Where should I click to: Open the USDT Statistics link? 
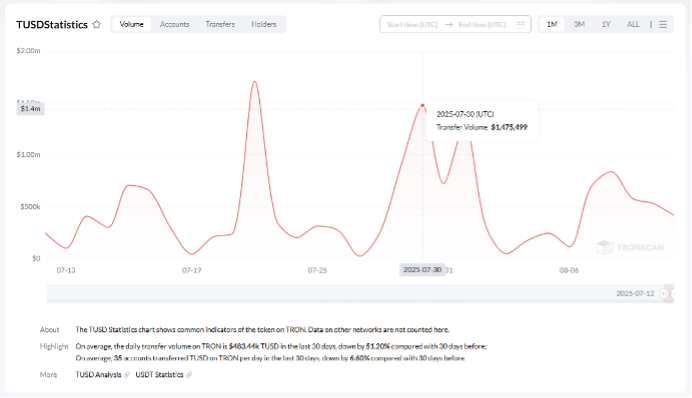159,375
